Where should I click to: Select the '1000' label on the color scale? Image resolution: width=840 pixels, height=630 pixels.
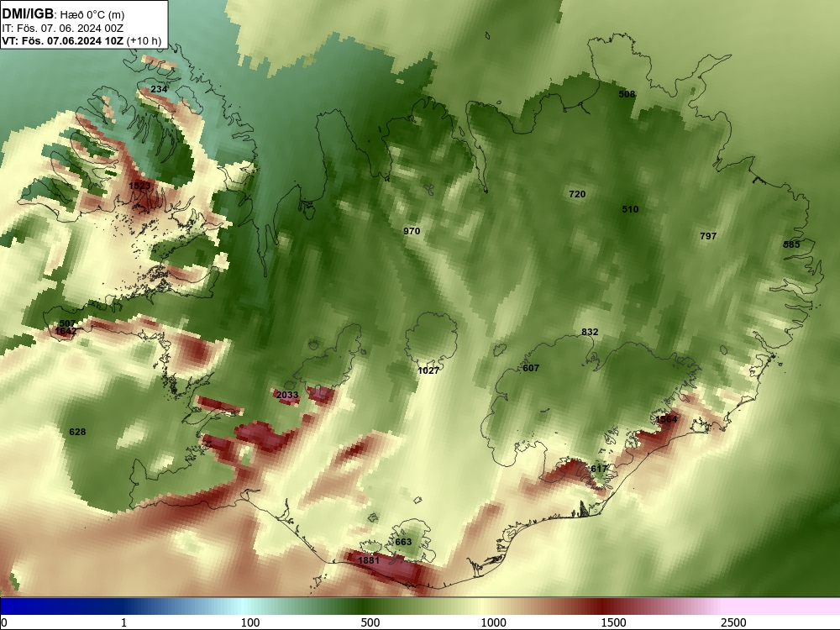(493, 622)
